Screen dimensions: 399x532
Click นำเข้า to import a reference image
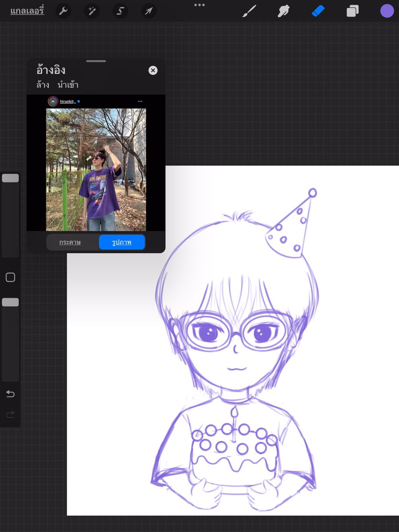coord(68,85)
